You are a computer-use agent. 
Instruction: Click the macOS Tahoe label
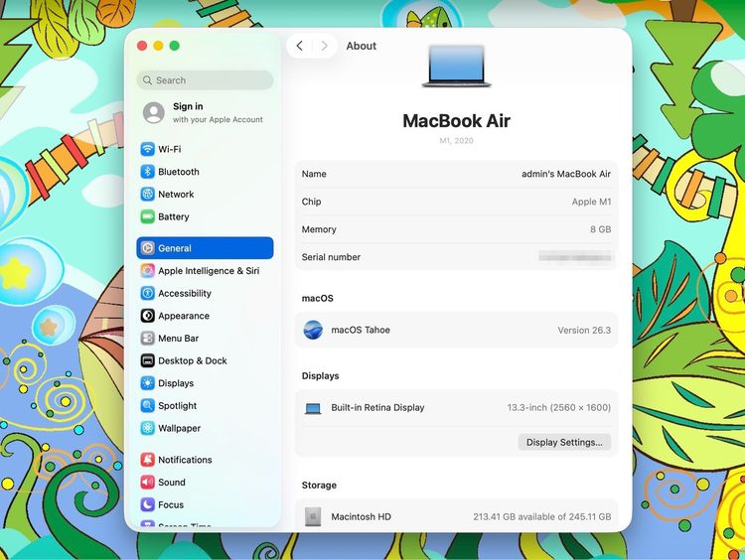(361, 330)
